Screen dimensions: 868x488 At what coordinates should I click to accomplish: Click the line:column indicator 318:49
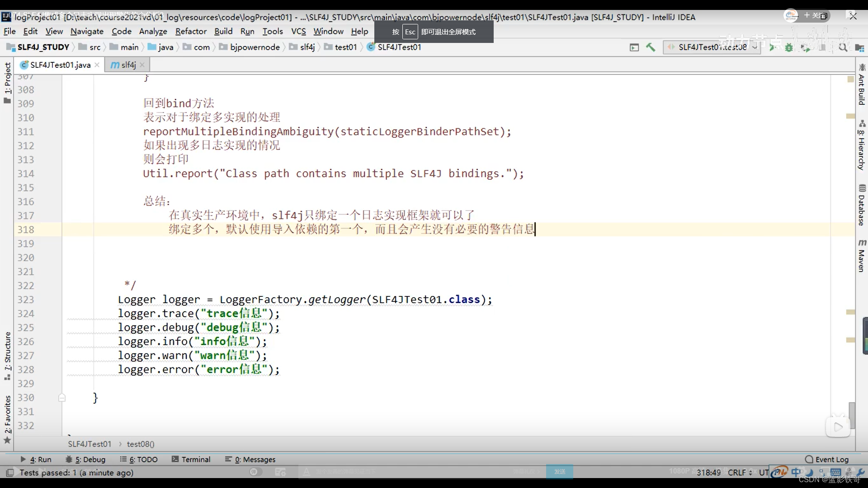point(708,472)
